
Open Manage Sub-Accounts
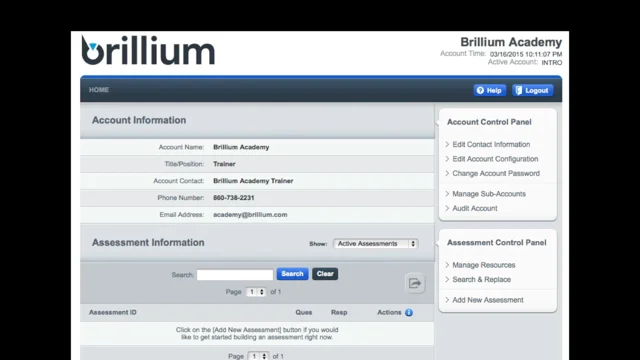(489, 194)
